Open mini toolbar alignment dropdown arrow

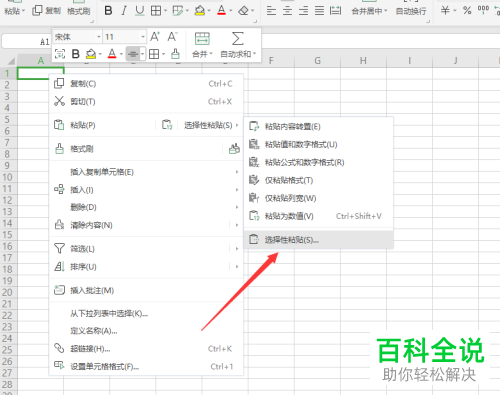[x=142, y=54]
